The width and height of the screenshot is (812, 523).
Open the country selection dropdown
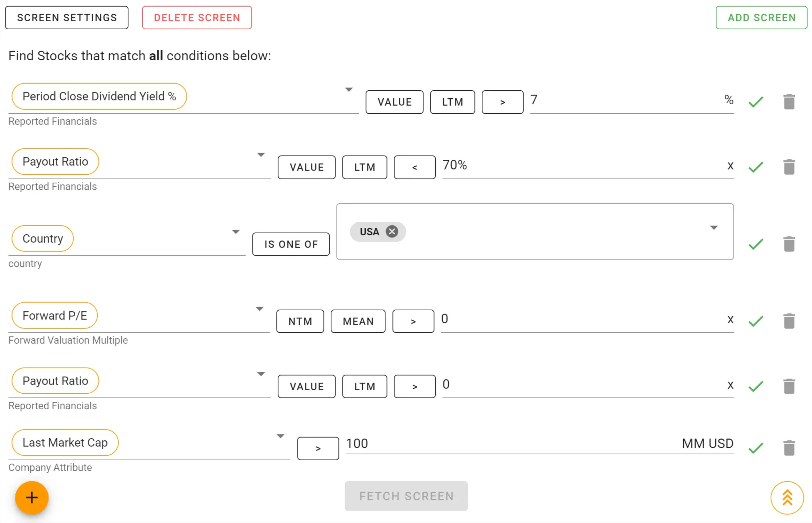[714, 227]
